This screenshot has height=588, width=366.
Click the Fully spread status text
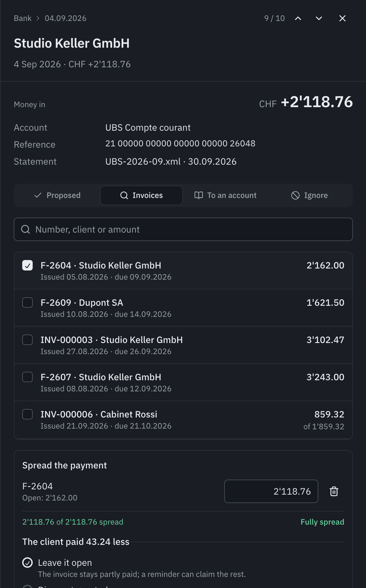[x=323, y=522]
